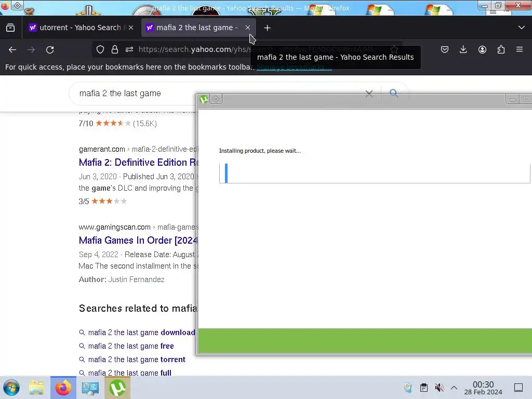The width and height of the screenshot is (532, 399).
Task: Open the extensions puzzle icon
Action: pyautogui.click(x=501, y=49)
